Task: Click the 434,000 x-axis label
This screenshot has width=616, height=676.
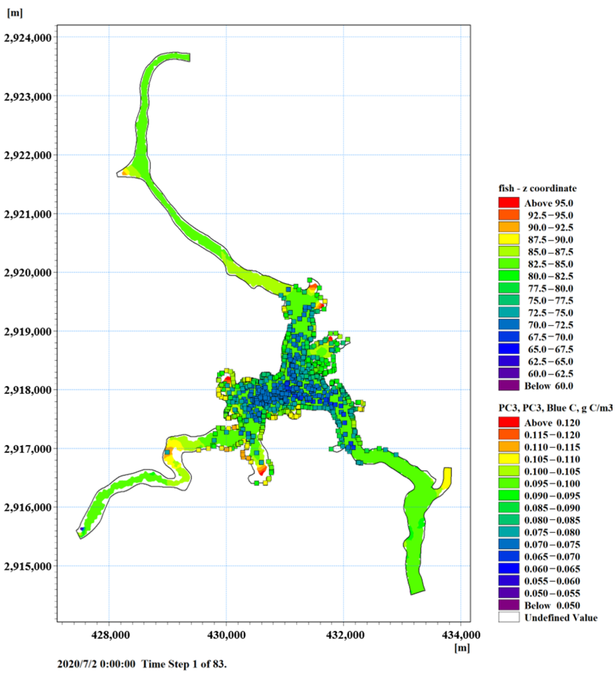Action: tap(460, 635)
